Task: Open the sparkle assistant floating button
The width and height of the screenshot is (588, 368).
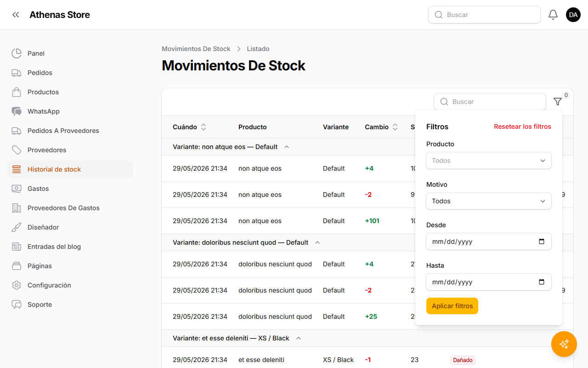Action: click(x=564, y=344)
